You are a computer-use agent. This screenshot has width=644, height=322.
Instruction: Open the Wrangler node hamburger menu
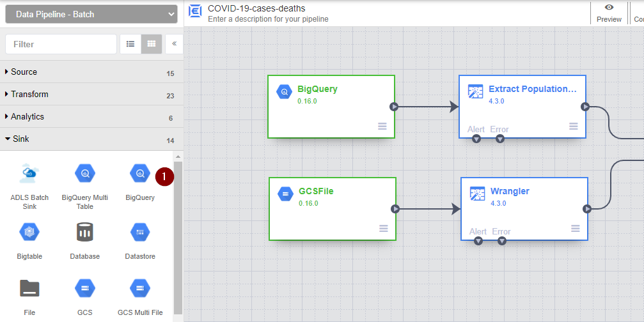[x=576, y=229]
